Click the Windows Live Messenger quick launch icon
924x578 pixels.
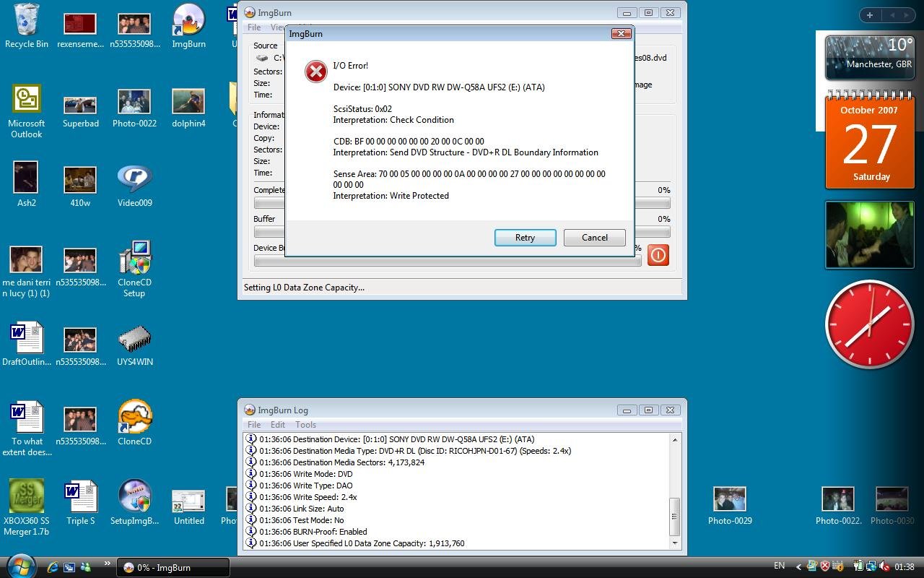(x=86, y=567)
